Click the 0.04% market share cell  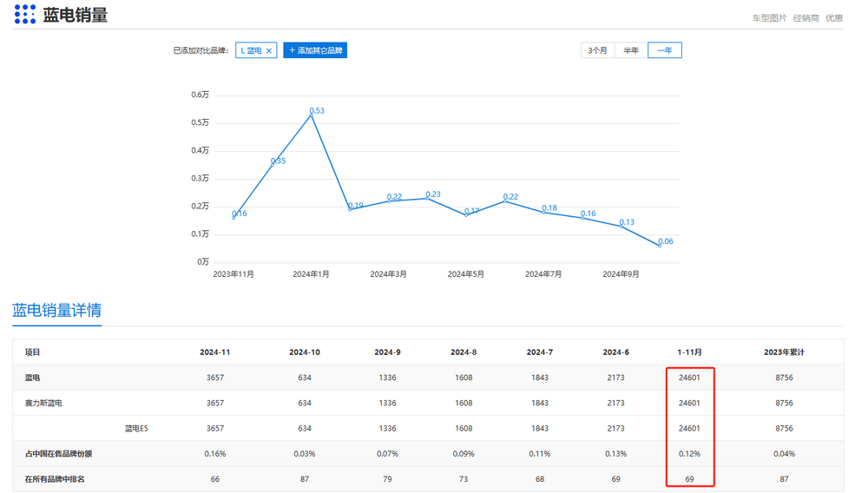tap(785, 454)
